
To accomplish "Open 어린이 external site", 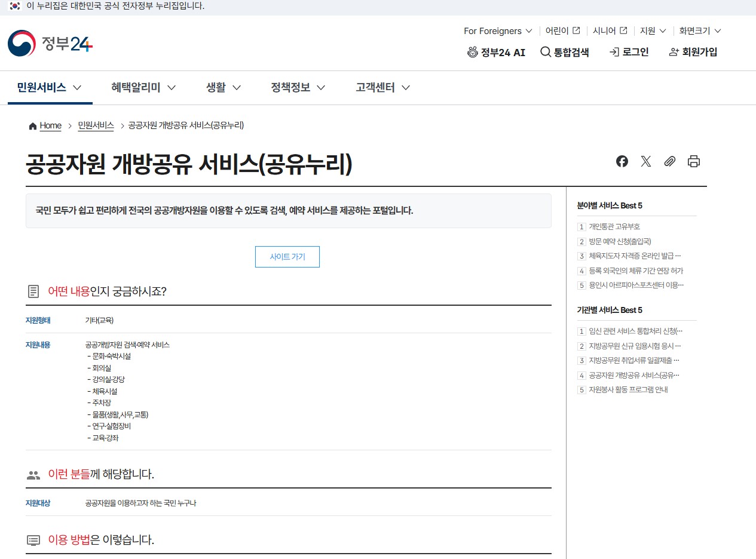I will click(562, 30).
